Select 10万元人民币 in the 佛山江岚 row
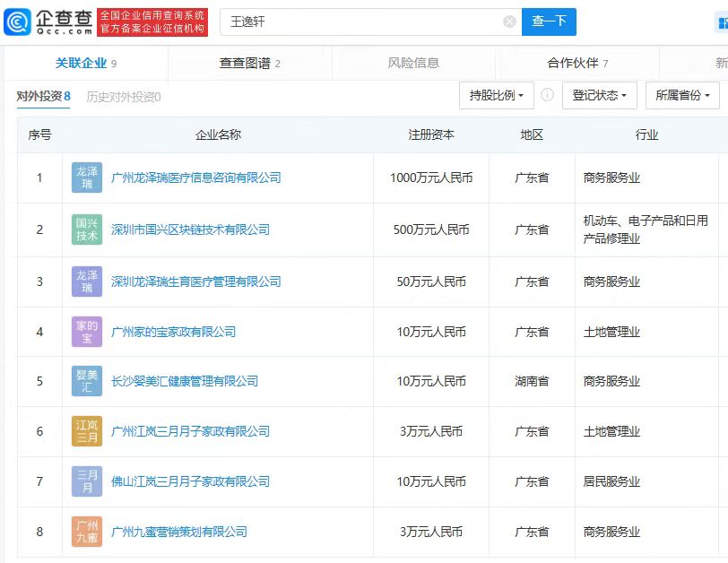 click(x=431, y=481)
